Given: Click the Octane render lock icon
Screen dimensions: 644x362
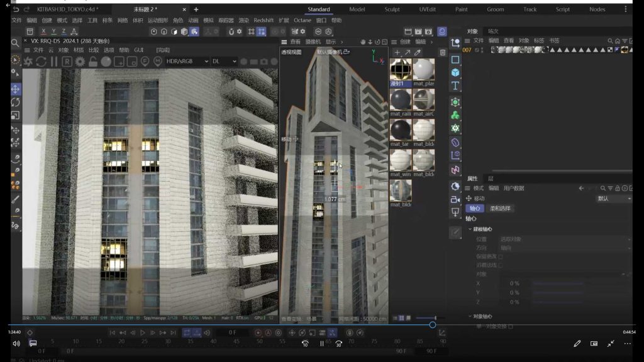Looking at the screenshot, I should [93, 62].
